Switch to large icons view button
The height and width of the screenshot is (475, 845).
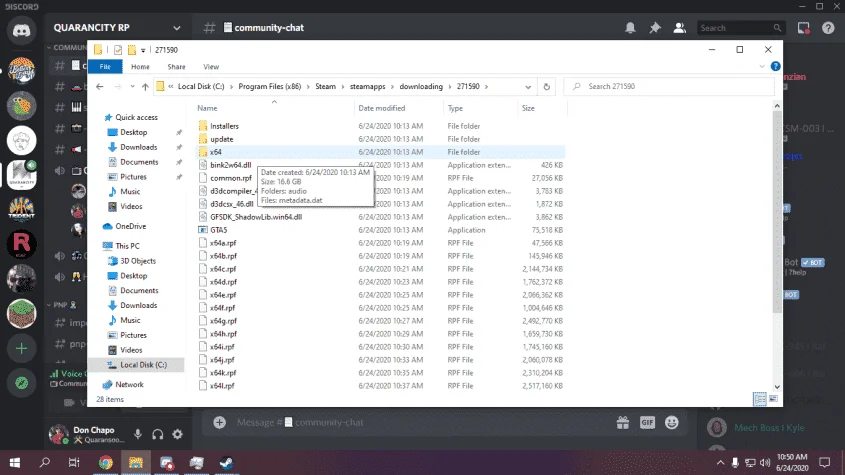tap(773, 399)
